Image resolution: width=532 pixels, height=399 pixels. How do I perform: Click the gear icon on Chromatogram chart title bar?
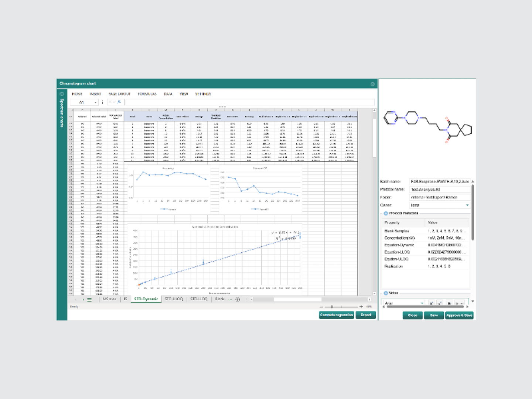[372, 84]
